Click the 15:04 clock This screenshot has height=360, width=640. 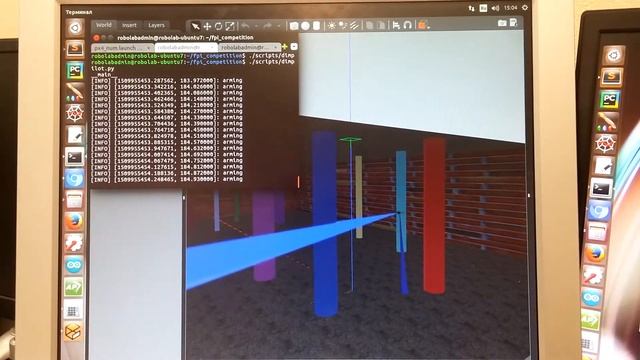[511, 8]
